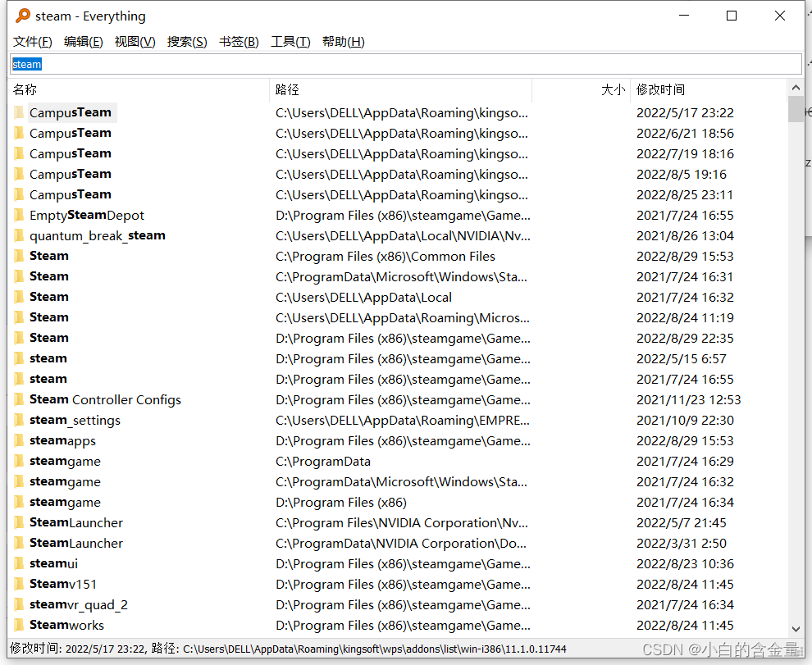Select the steamui folder name

pyautogui.click(x=53, y=563)
